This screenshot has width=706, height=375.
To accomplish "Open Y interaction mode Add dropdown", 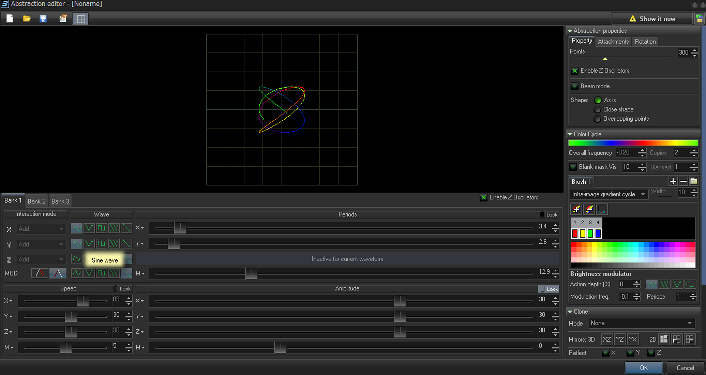I will [41, 244].
